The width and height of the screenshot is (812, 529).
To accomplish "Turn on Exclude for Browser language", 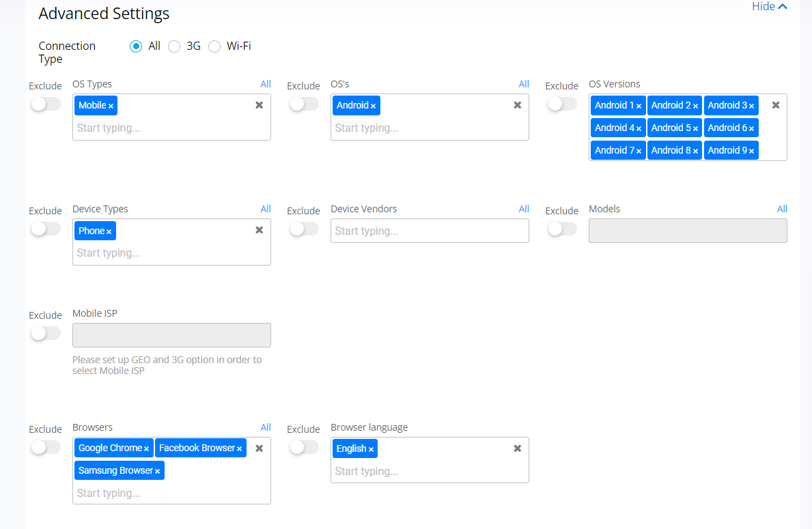I will click(x=304, y=447).
